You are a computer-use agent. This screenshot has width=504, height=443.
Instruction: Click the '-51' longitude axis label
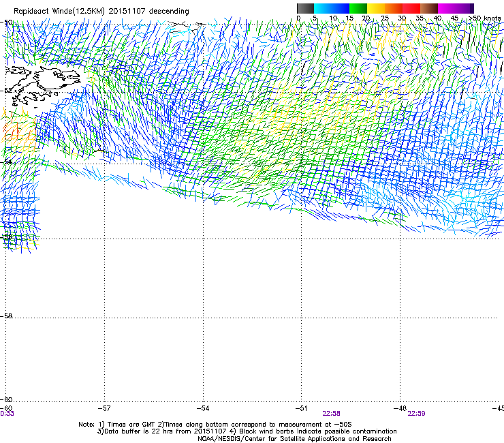(301, 408)
